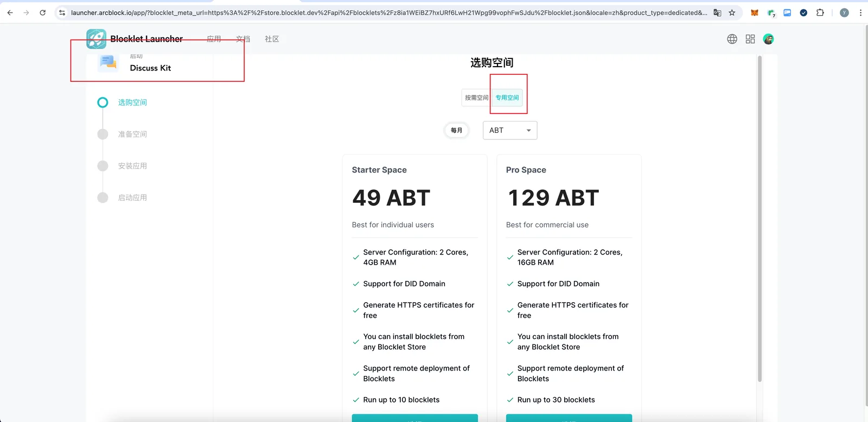Open the dark blue checkmark extension
The height and width of the screenshot is (422, 868).
pos(803,12)
